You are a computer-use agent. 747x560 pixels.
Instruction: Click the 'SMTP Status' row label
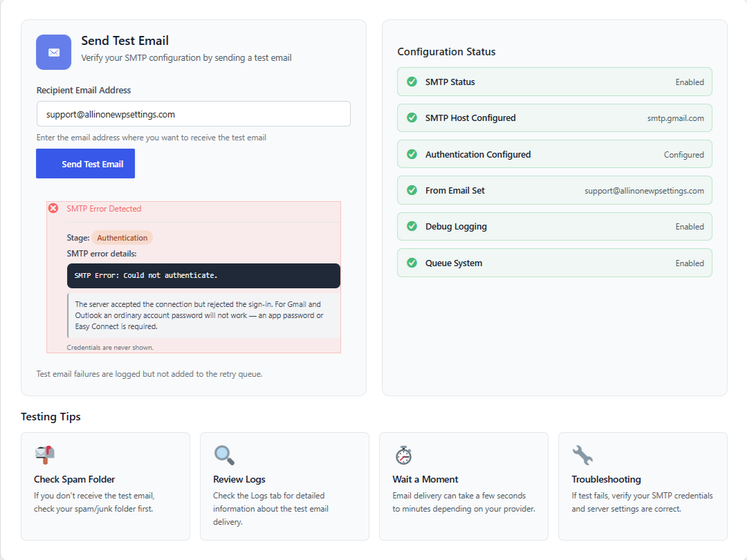click(x=450, y=82)
